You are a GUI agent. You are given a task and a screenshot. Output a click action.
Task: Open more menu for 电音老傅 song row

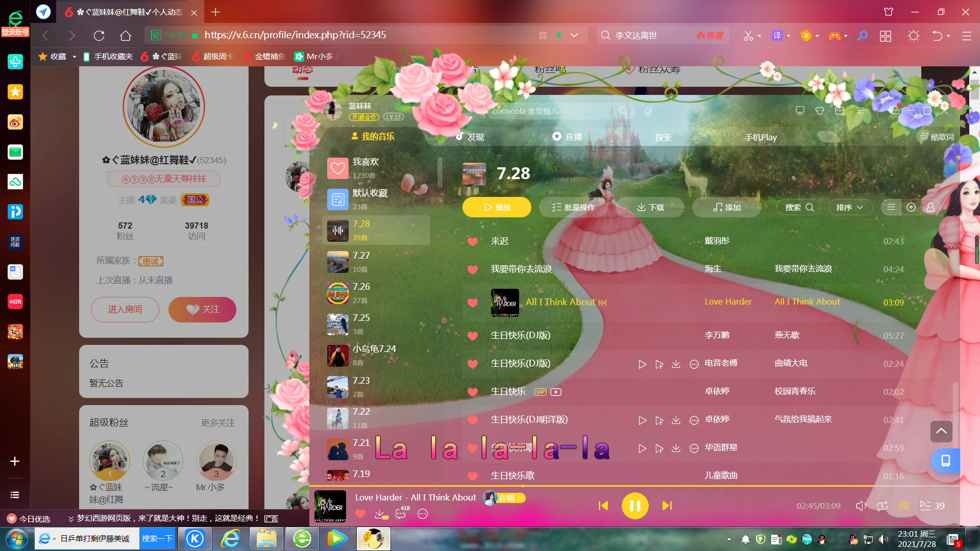pyautogui.click(x=694, y=364)
